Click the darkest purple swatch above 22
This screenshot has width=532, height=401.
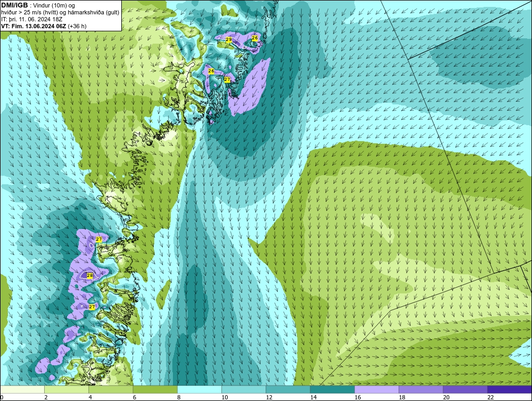pos(510,389)
